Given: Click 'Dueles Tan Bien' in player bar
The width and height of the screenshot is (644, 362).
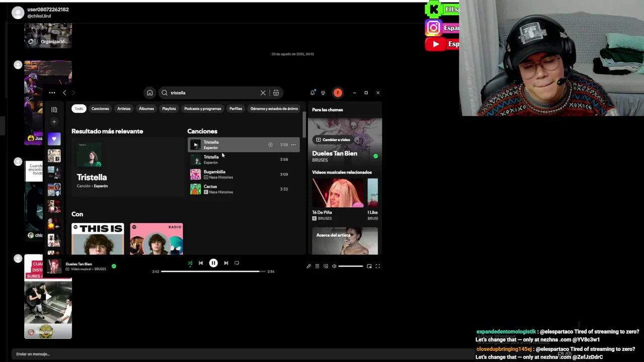Looking at the screenshot, I should click(x=78, y=264).
